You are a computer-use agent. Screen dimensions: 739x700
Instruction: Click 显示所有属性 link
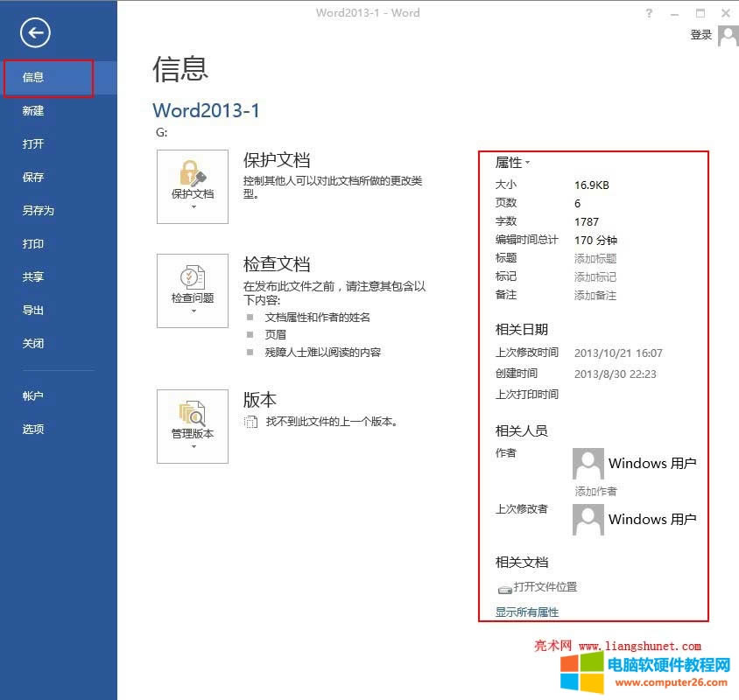pos(527,612)
